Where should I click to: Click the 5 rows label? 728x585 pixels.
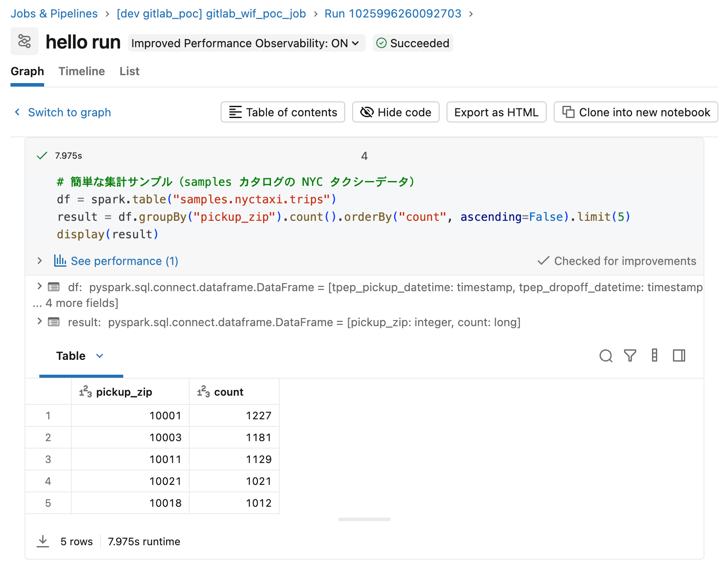(76, 542)
